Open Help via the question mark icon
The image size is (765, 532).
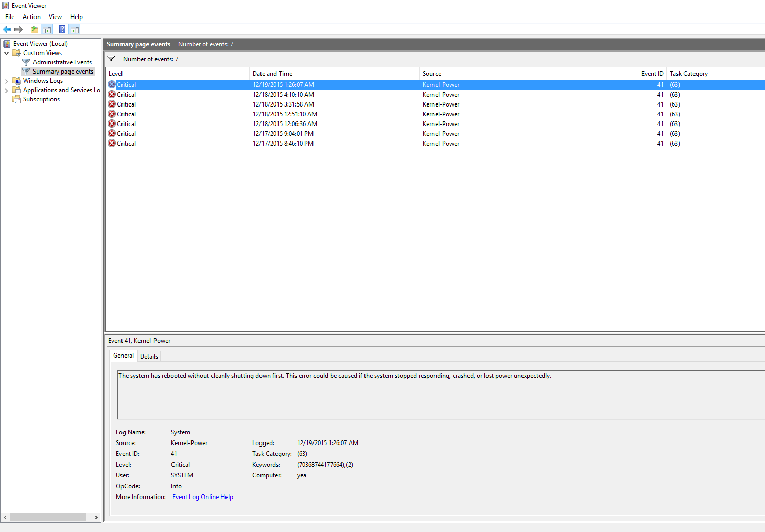(62, 29)
